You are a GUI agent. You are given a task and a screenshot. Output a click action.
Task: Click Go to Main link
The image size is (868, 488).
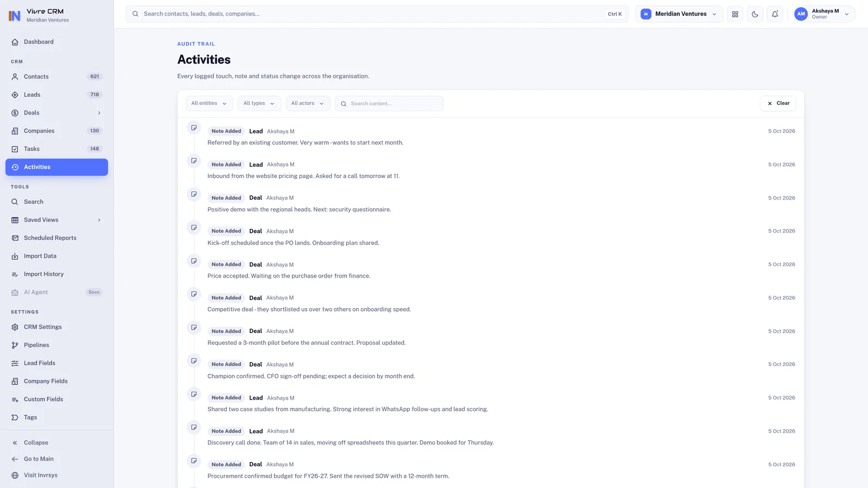point(56,459)
